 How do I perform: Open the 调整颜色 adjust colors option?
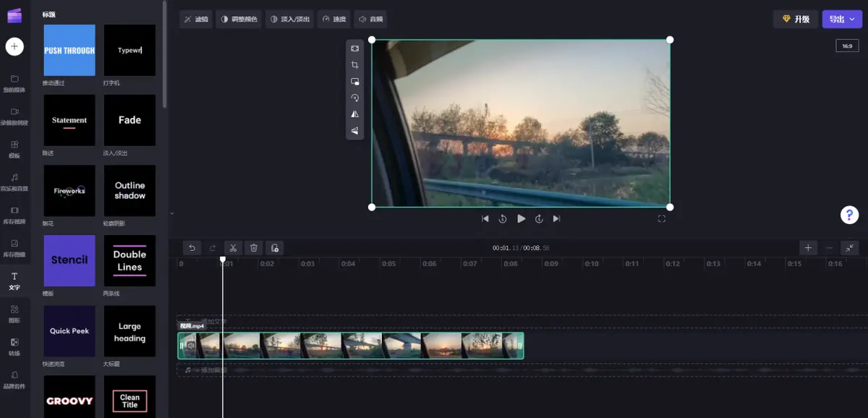pyautogui.click(x=239, y=19)
